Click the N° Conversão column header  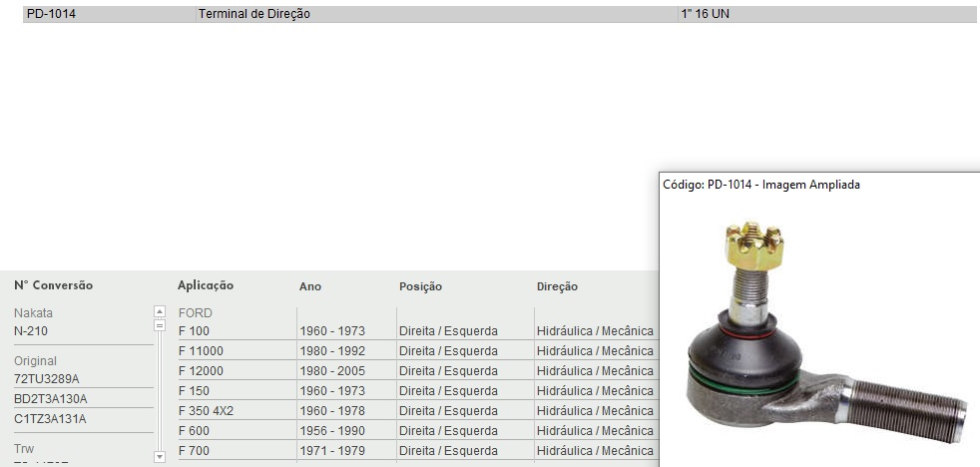pyautogui.click(x=53, y=285)
